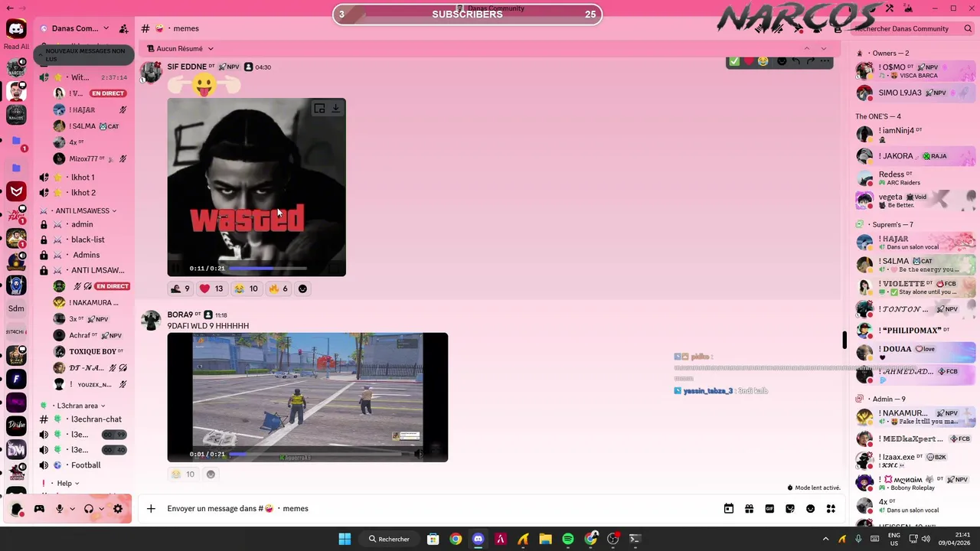This screenshot has width=980, height=551.
Task: Open the black-list channel
Action: click(x=84, y=240)
